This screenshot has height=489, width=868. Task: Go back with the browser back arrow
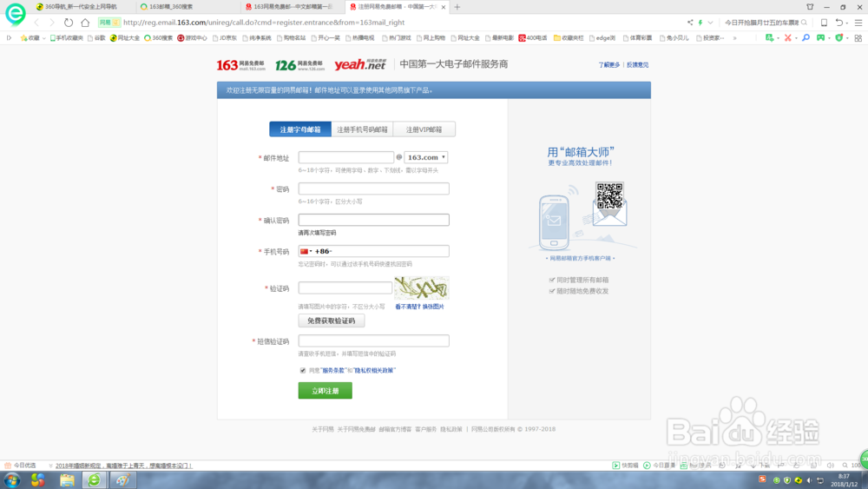[36, 23]
